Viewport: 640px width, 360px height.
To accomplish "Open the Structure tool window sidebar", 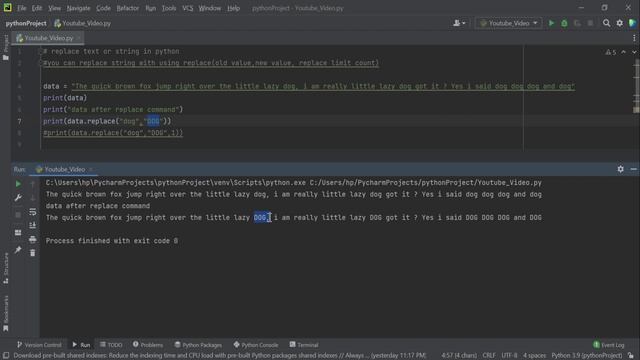I will (6, 268).
